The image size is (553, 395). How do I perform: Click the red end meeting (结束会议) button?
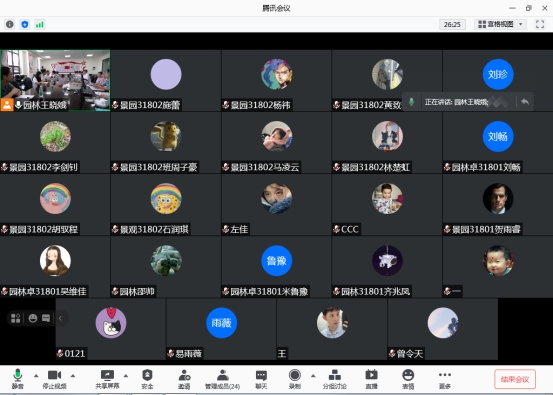515,379
